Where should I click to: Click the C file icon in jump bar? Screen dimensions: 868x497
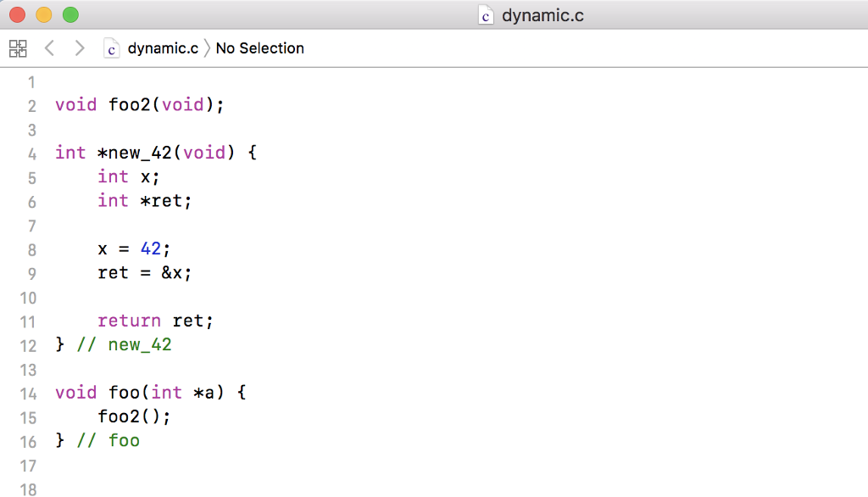111,48
